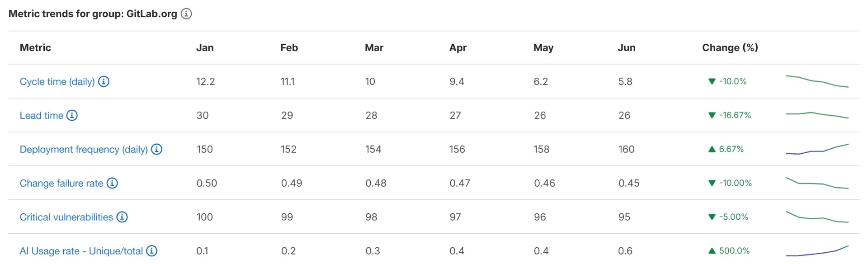
Task: Click info icon beside AI Usage rate
Action: (152, 251)
